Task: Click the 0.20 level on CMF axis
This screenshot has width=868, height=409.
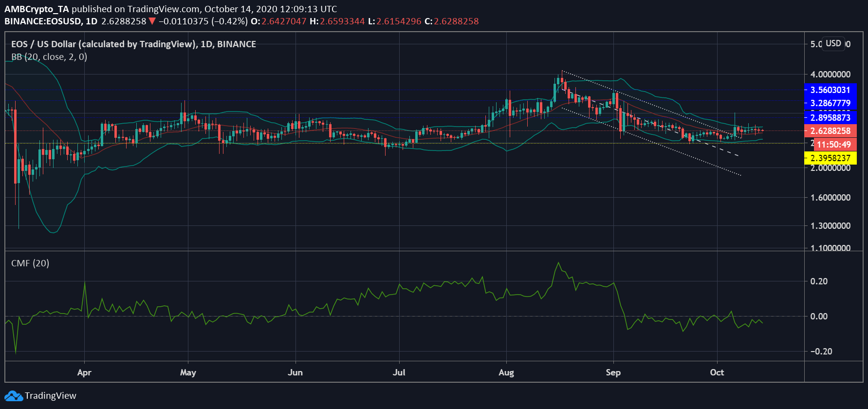Action: click(819, 281)
